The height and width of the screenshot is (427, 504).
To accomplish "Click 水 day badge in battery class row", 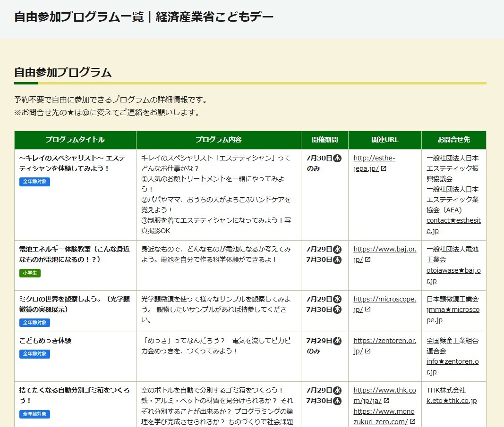I will click(x=337, y=250).
